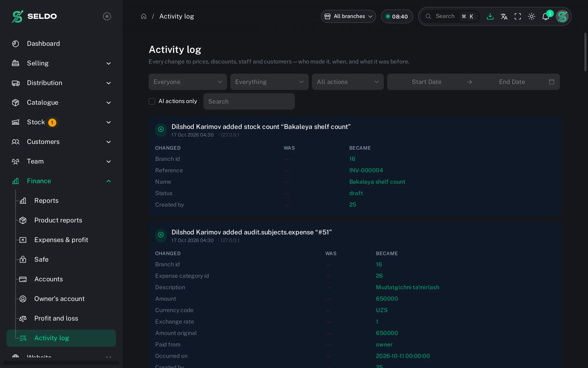Click the calendar icon in date range
Image resolution: width=588 pixels, height=368 pixels.
552,82
